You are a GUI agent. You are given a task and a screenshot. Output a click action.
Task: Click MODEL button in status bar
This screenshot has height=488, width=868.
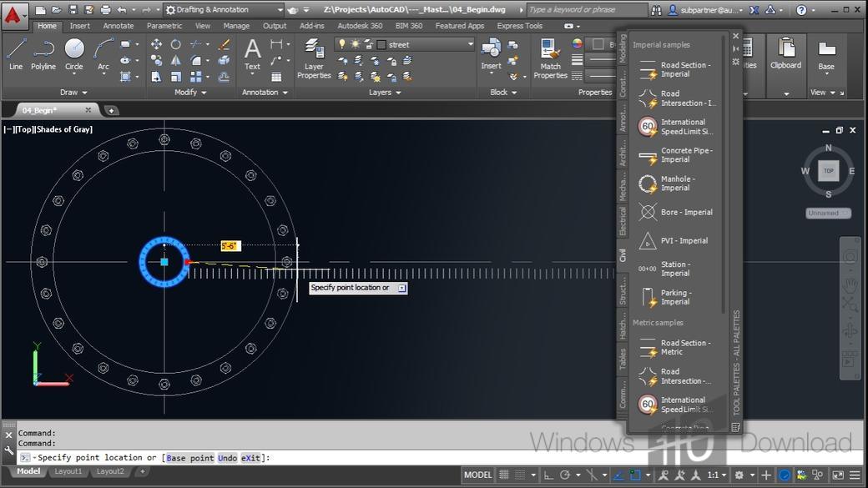tap(477, 475)
